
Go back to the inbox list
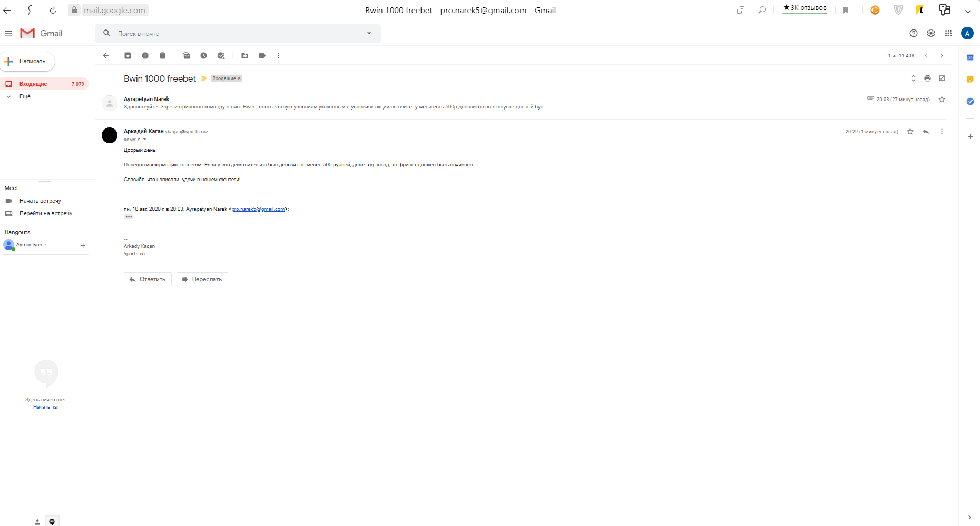coord(106,56)
